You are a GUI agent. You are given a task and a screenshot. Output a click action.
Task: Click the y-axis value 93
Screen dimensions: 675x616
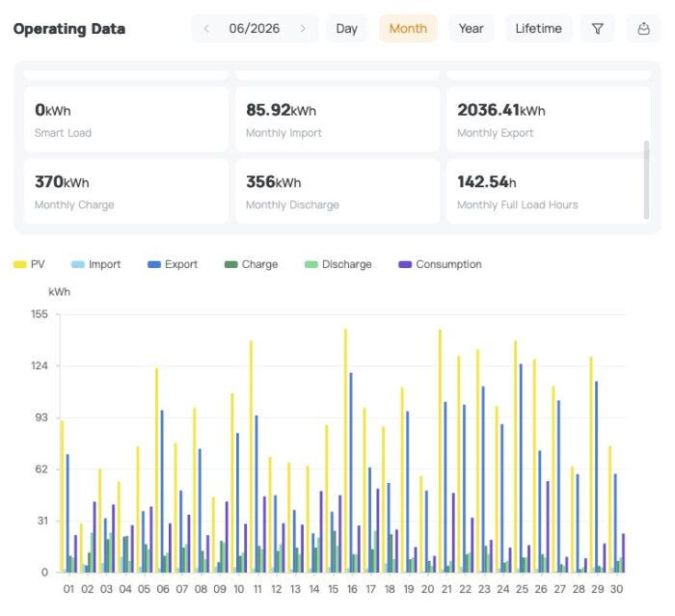(x=41, y=417)
